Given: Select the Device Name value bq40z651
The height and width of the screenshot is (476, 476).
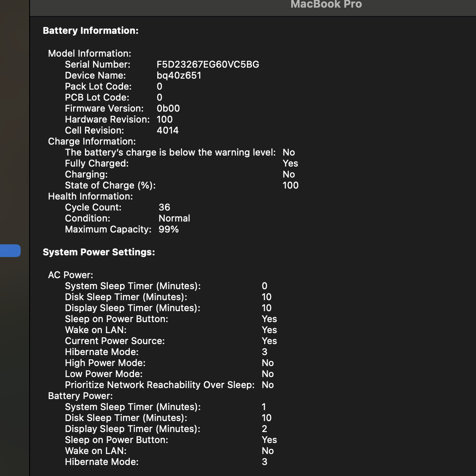Looking at the screenshot, I should click(x=179, y=76).
